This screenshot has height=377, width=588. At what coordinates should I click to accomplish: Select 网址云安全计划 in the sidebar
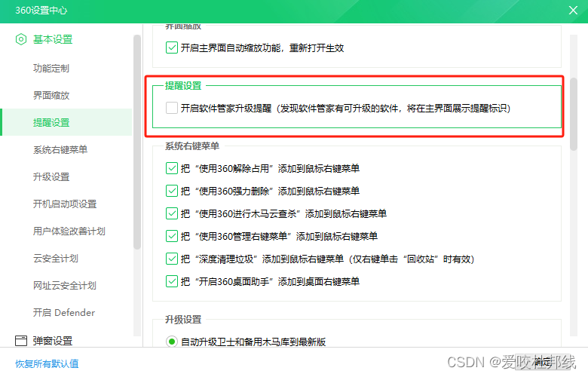[x=65, y=286]
